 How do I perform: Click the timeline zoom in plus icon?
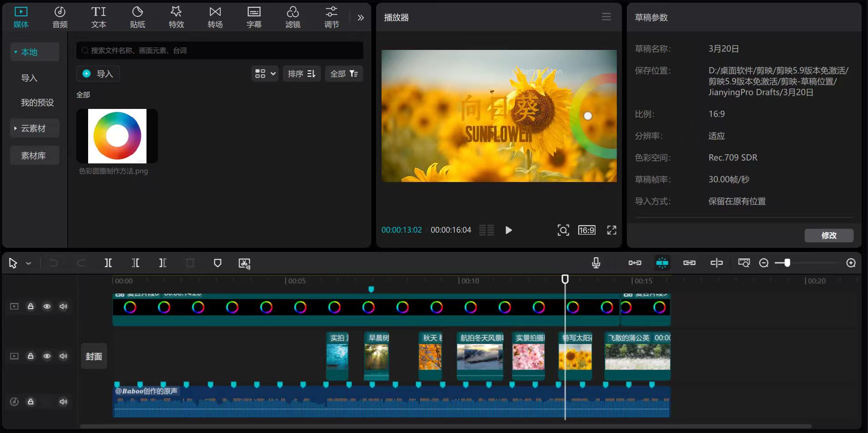pyautogui.click(x=851, y=263)
